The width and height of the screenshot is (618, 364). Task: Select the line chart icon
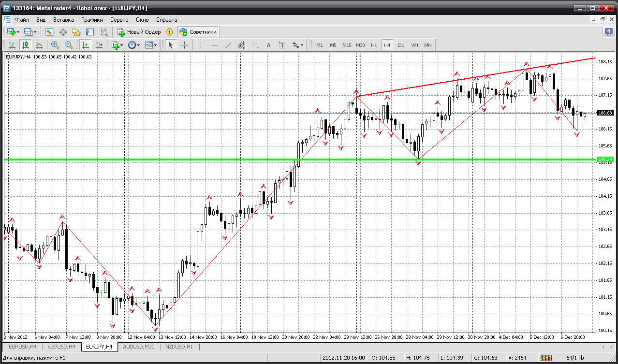click(39, 45)
